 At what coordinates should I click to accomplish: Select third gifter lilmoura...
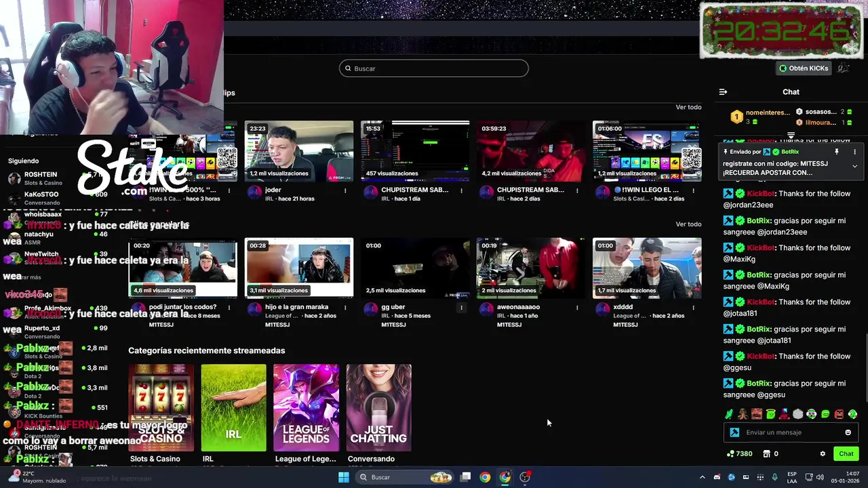coord(824,123)
